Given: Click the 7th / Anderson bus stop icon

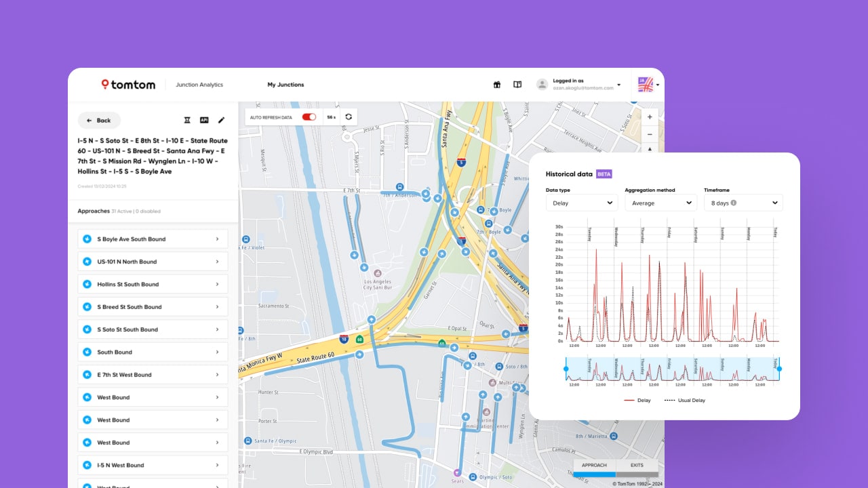Looking at the screenshot, I should click(400, 187).
